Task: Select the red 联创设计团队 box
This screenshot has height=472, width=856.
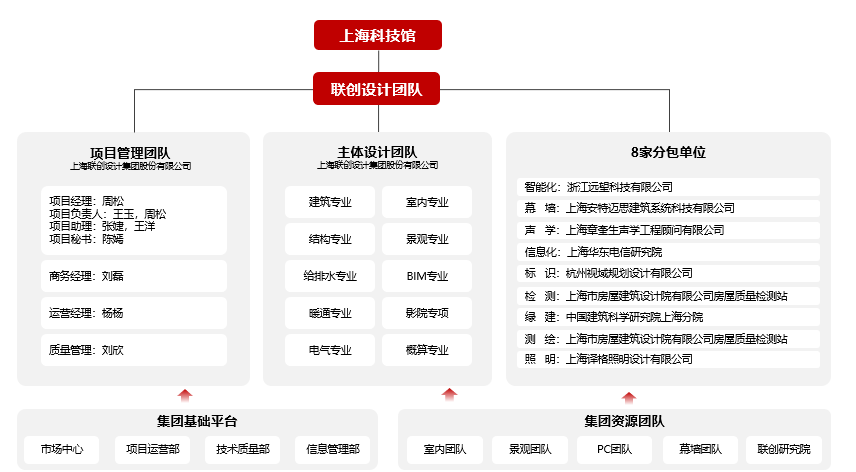Action: click(376, 88)
